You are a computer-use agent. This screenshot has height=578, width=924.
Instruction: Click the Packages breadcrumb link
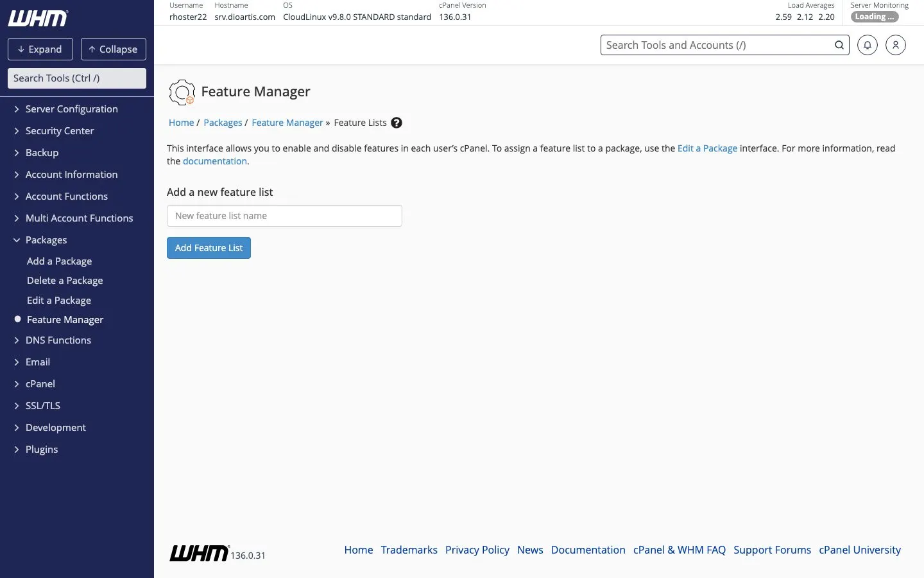pyautogui.click(x=223, y=123)
